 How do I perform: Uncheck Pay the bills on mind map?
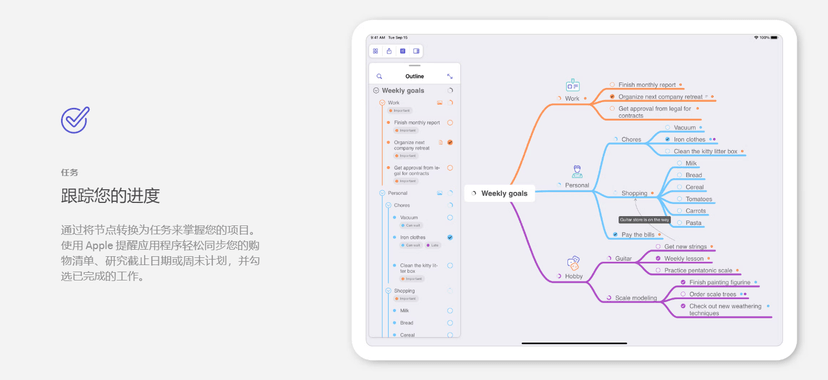point(615,234)
